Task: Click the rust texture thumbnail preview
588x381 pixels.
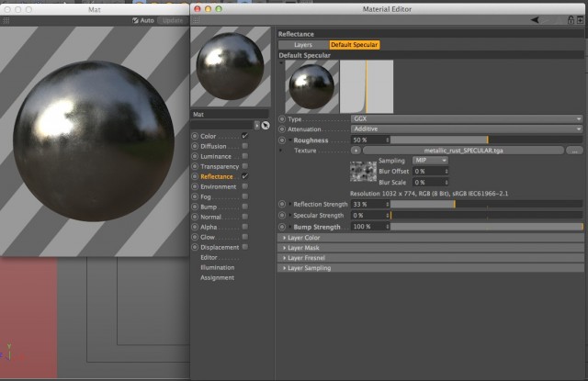Action: (363, 172)
